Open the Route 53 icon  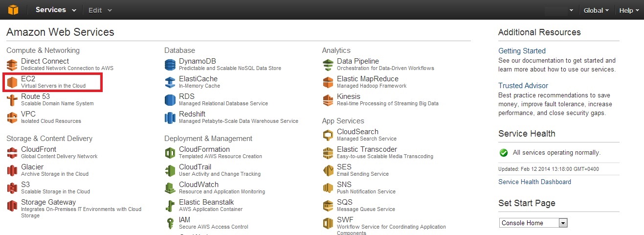12,100
